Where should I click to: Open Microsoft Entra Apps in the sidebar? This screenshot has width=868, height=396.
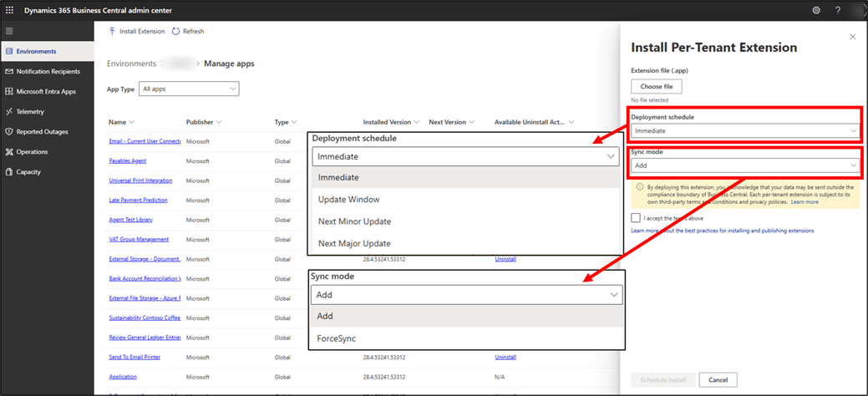tap(47, 91)
